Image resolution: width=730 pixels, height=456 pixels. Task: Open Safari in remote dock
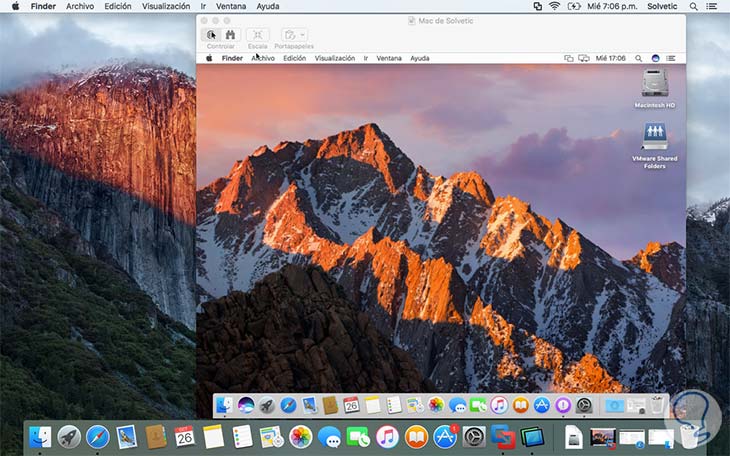click(288, 406)
